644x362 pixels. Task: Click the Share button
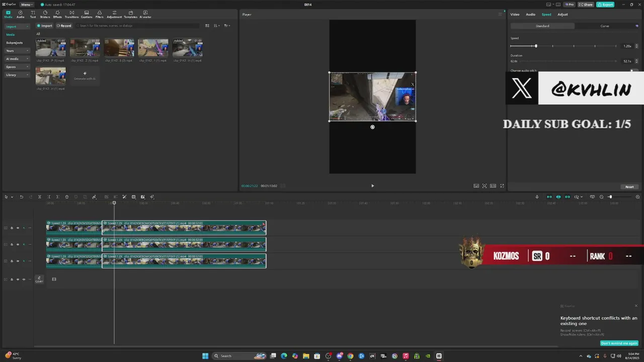pyautogui.click(x=586, y=5)
